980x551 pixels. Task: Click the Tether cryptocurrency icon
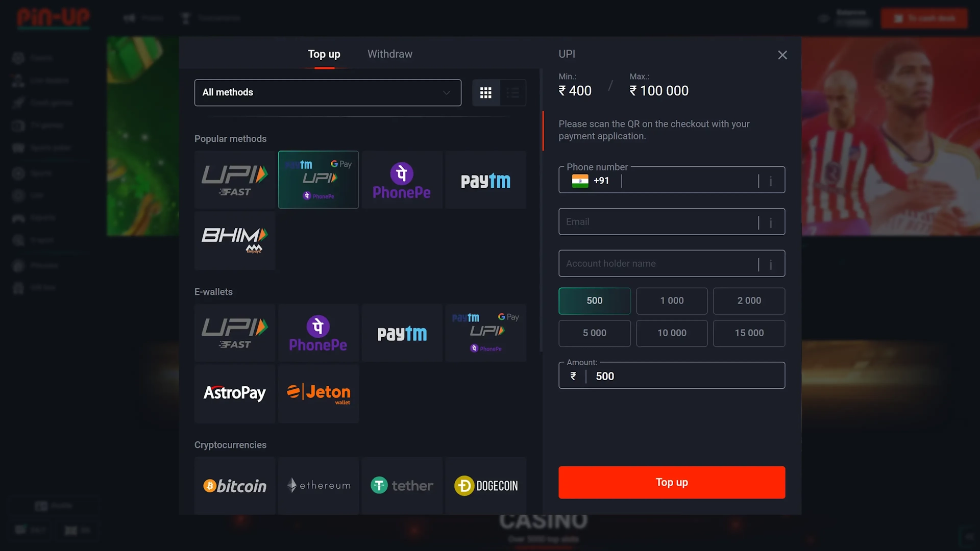(x=402, y=486)
